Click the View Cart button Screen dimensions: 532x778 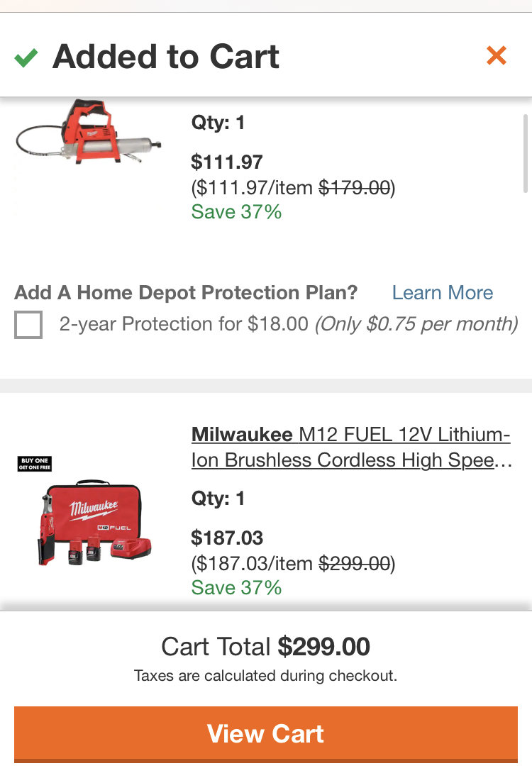(266, 734)
